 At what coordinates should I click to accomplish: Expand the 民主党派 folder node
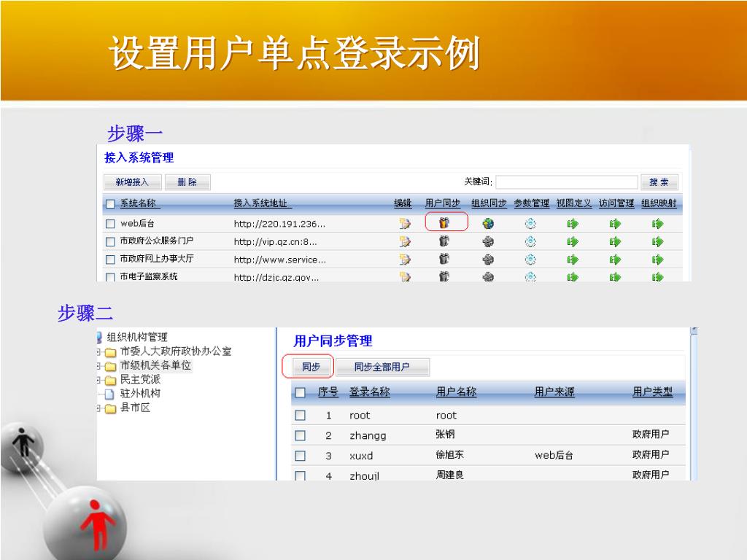[99, 380]
